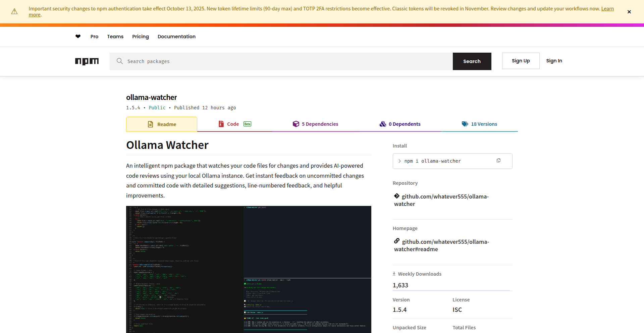Click the git icon beside the repository link
Viewport: 644px width, 333px height.
click(x=397, y=196)
